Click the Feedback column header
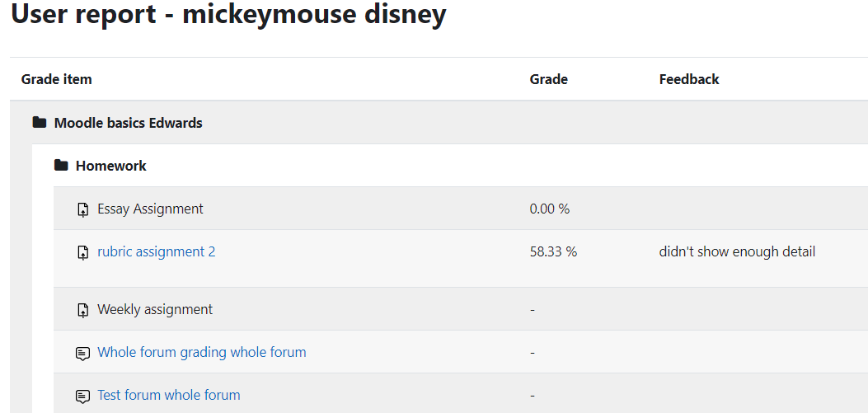Screen dimensions: 868x413 (689, 79)
